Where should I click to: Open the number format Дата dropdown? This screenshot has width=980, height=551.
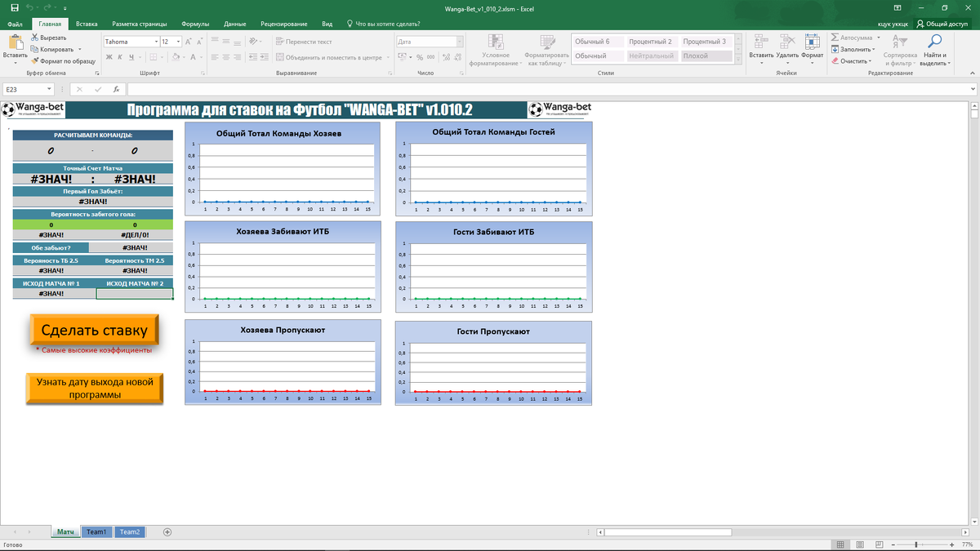[x=460, y=41]
